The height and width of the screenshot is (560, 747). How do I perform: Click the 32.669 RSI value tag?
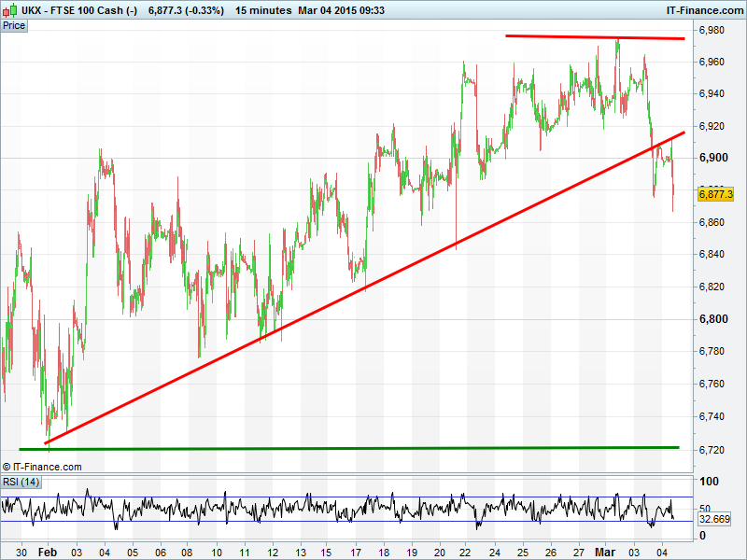tap(714, 518)
